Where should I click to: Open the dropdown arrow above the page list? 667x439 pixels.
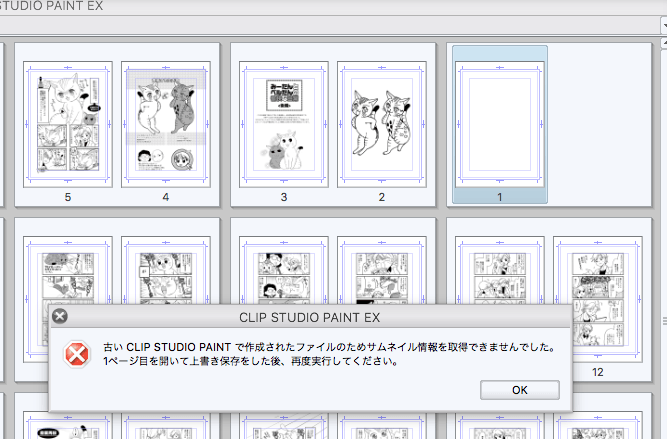[664, 26]
